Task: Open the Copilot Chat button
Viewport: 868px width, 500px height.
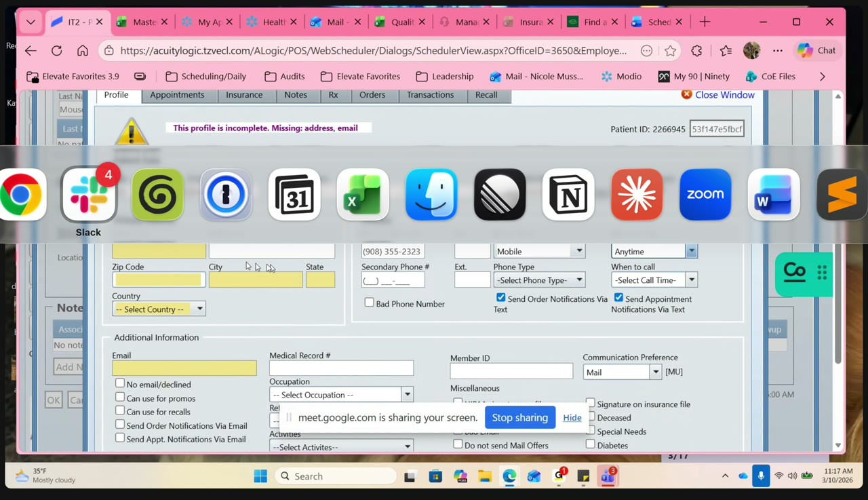Action: click(x=816, y=50)
